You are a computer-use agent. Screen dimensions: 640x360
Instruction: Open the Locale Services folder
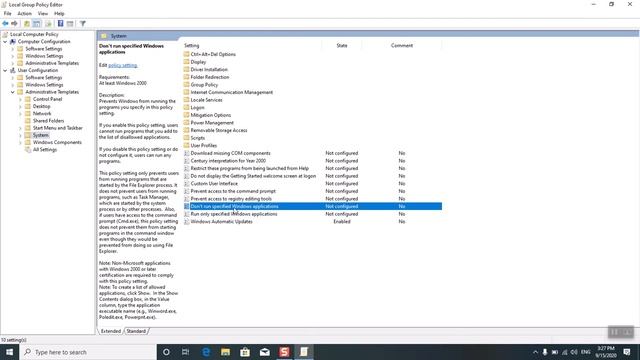click(x=207, y=100)
